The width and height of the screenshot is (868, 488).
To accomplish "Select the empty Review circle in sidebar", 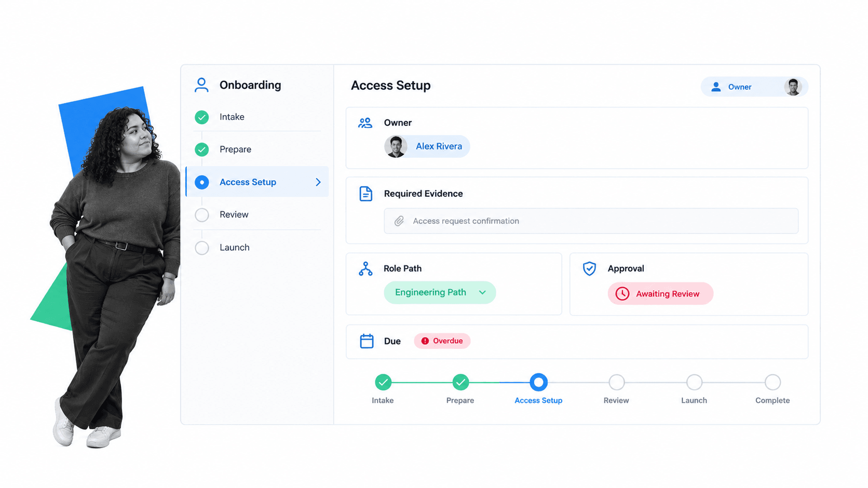I will coord(202,215).
